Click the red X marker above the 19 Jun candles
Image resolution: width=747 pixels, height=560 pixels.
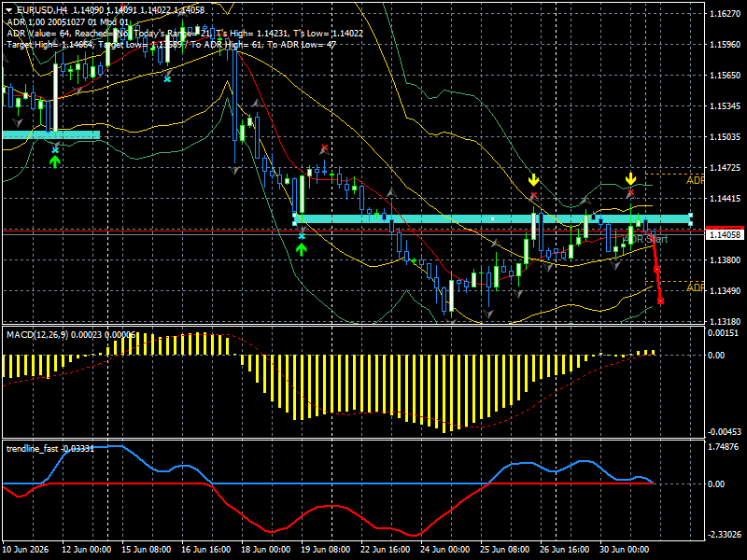[x=324, y=147]
